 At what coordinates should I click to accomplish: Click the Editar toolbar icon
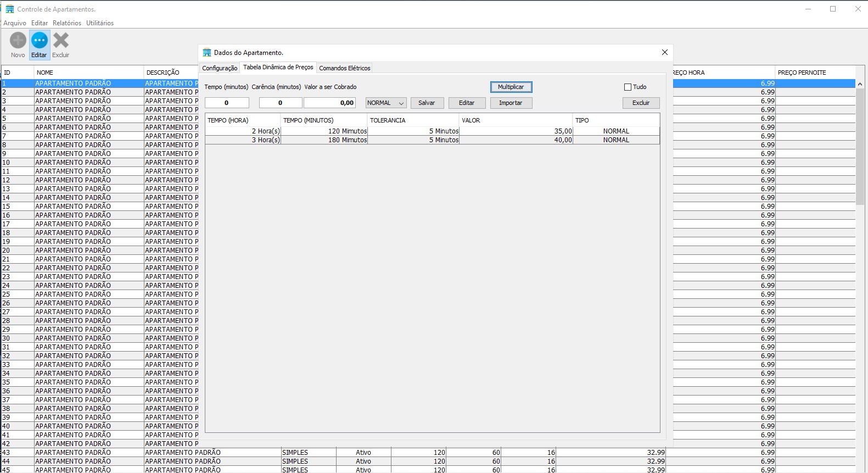pos(39,41)
